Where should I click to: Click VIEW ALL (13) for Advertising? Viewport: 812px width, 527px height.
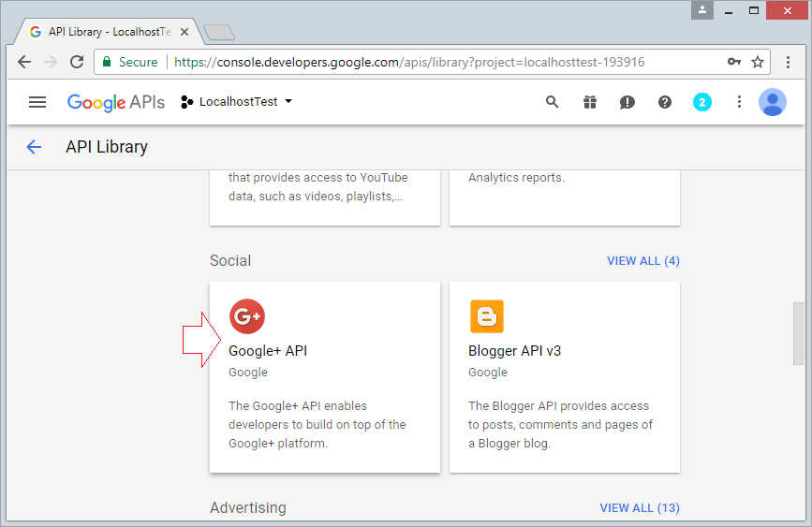point(640,508)
